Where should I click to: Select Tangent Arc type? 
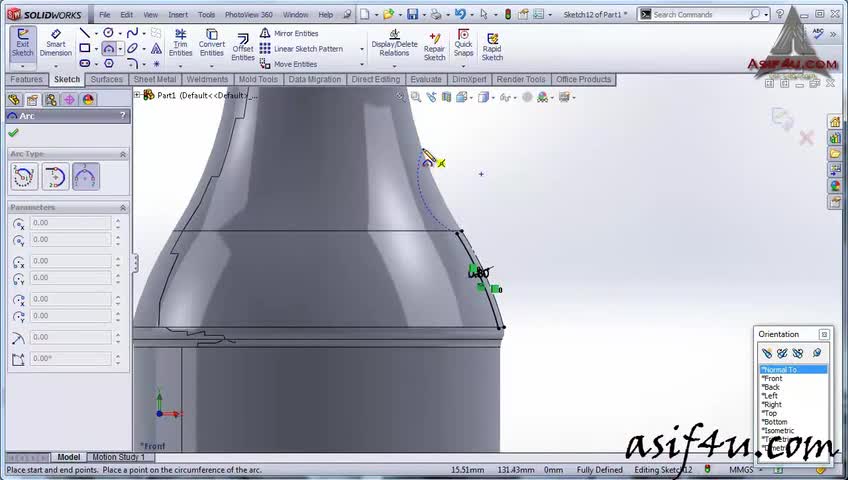tap(55, 176)
